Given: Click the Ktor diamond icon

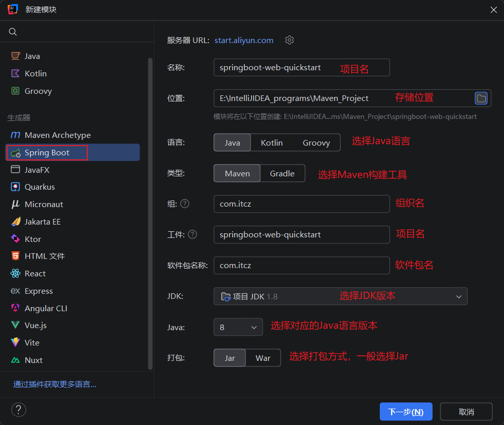Looking at the screenshot, I should tap(15, 239).
